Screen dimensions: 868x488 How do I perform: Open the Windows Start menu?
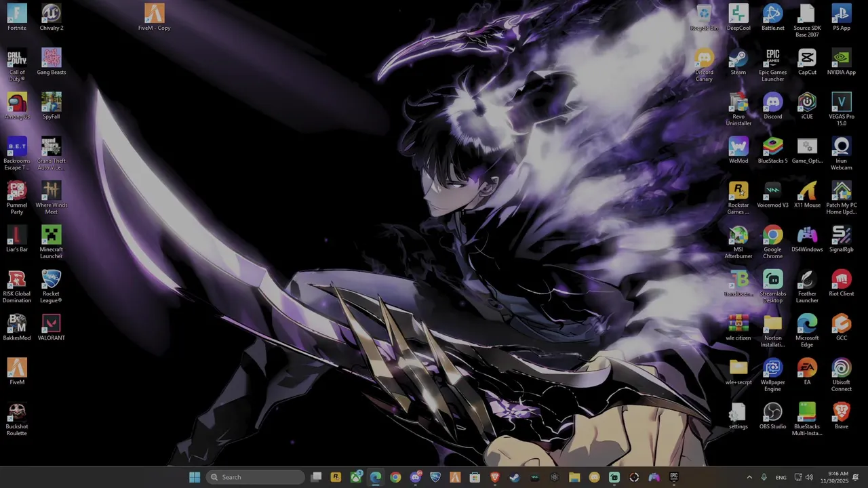(195, 477)
